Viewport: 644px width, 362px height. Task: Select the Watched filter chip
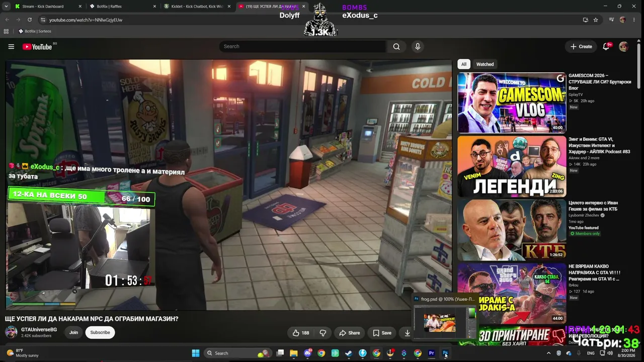pos(485,64)
